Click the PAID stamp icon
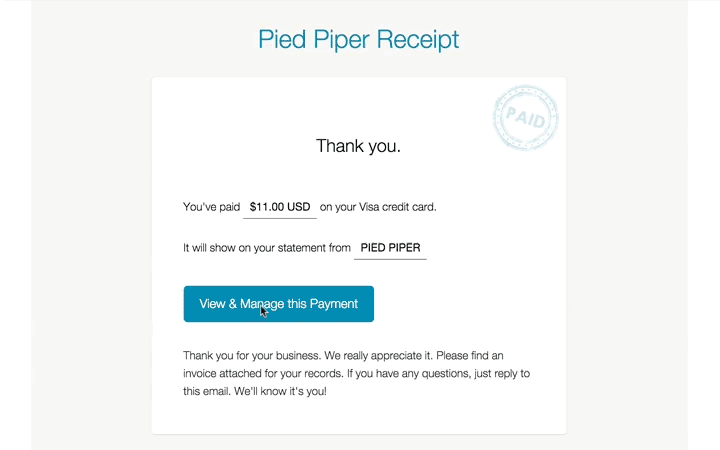 point(525,118)
